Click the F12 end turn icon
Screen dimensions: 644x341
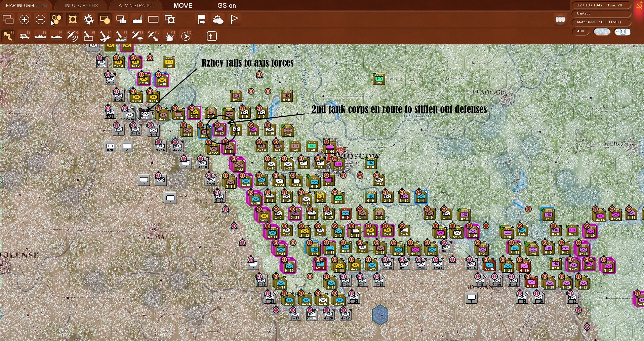coord(186,36)
